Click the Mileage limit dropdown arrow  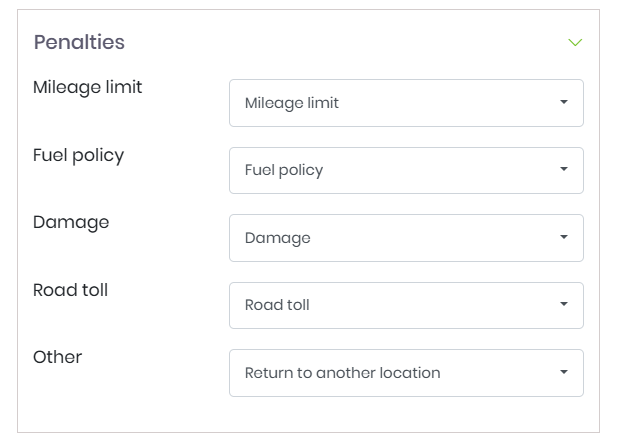[564, 102]
